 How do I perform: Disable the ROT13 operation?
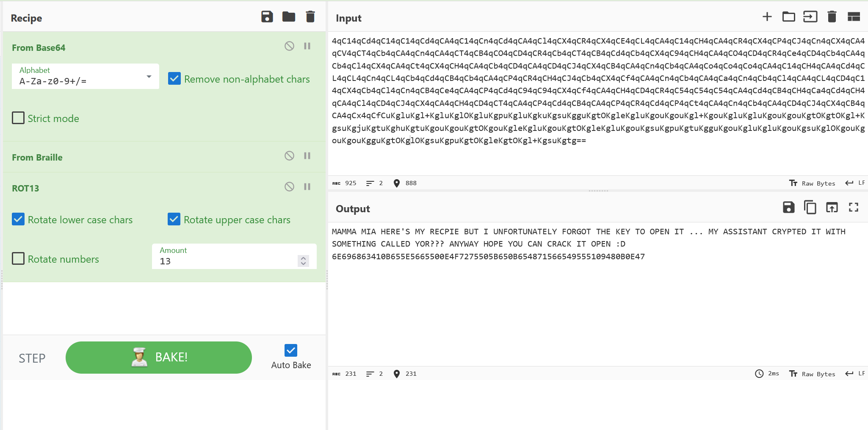coord(289,186)
